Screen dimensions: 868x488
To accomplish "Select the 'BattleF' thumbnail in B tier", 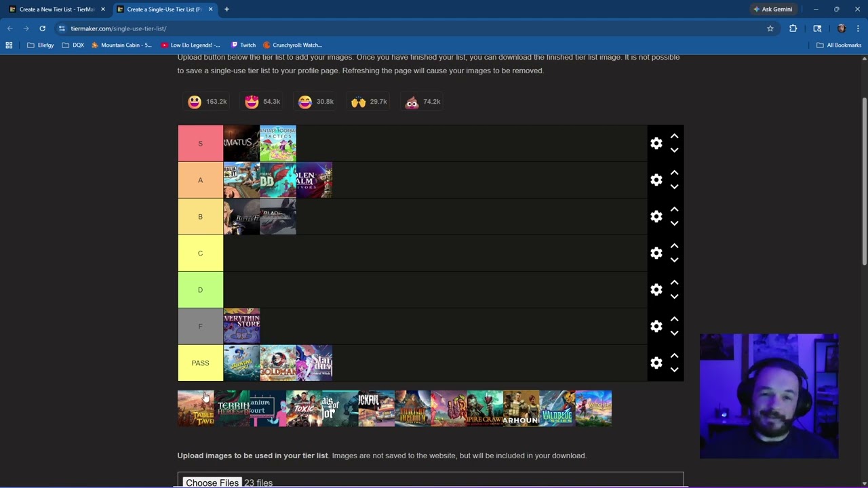I will [241, 216].
